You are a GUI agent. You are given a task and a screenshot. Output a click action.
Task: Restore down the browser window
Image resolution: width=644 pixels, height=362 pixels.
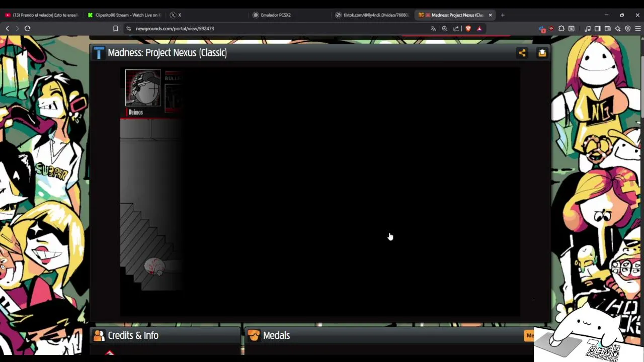(x=622, y=15)
